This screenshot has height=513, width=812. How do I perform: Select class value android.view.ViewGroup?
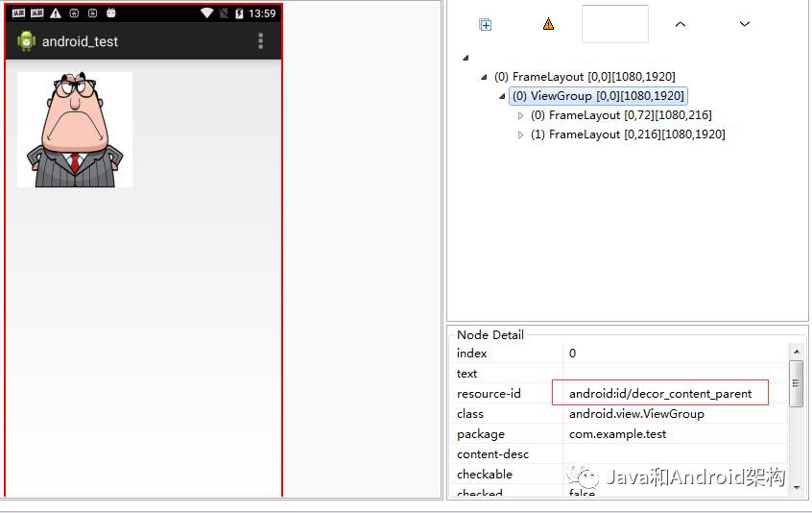(636, 413)
